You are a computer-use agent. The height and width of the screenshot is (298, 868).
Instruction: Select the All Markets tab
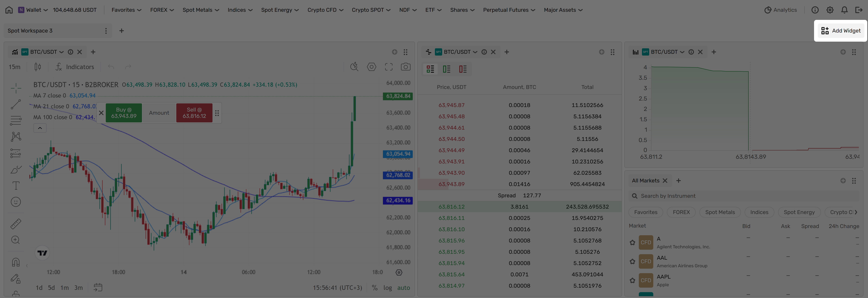[646, 181]
